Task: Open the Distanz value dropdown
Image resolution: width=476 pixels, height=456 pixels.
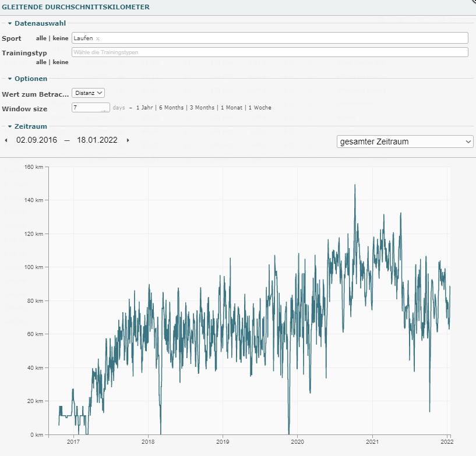Action: [x=88, y=93]
